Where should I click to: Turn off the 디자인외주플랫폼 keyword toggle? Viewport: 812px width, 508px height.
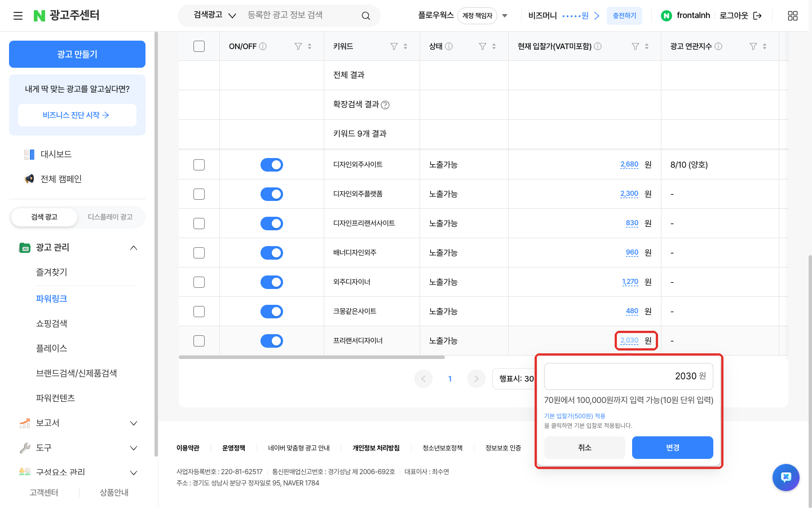tap(272, 194)
